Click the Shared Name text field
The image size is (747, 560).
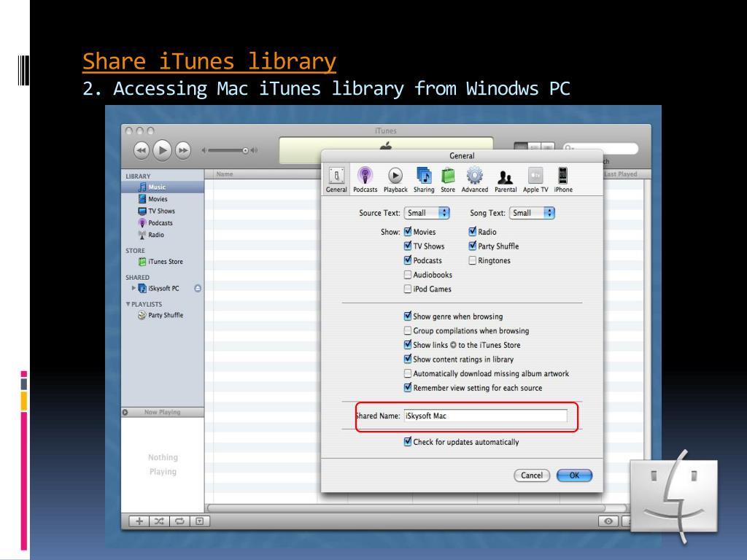pyautogui.click(x=485, y=416)
